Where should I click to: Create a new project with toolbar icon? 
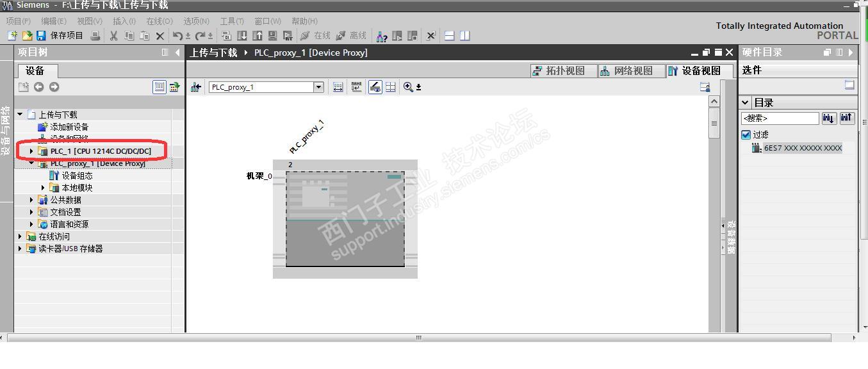coord(12,36)
